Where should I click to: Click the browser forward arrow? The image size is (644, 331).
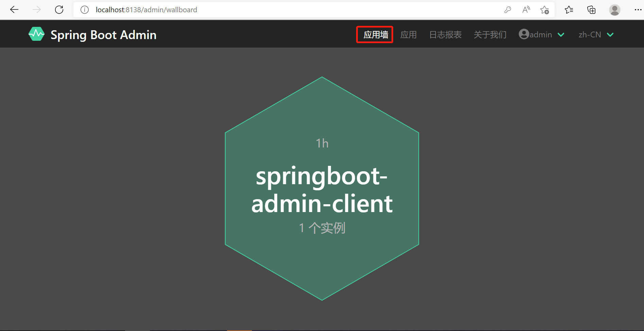click(37, 10)
